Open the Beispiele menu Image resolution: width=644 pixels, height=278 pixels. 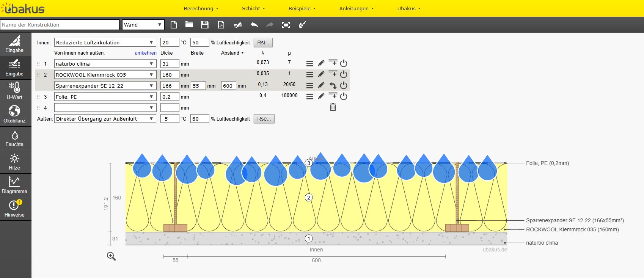point(302,8)
